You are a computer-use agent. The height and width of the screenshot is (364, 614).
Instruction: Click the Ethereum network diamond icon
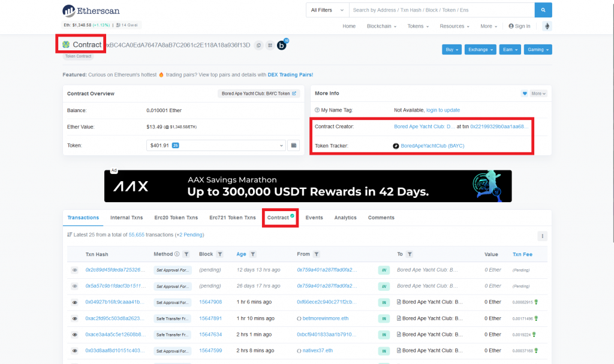pos(547,26)
